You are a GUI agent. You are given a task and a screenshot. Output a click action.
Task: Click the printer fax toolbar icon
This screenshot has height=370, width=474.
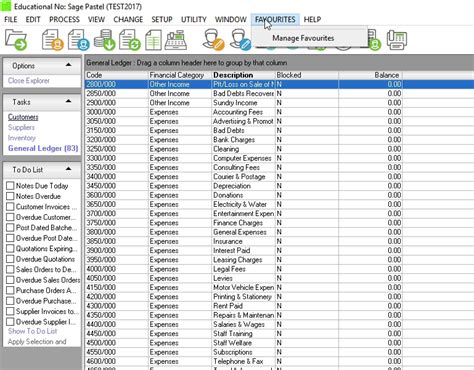[x=397, y=40]
